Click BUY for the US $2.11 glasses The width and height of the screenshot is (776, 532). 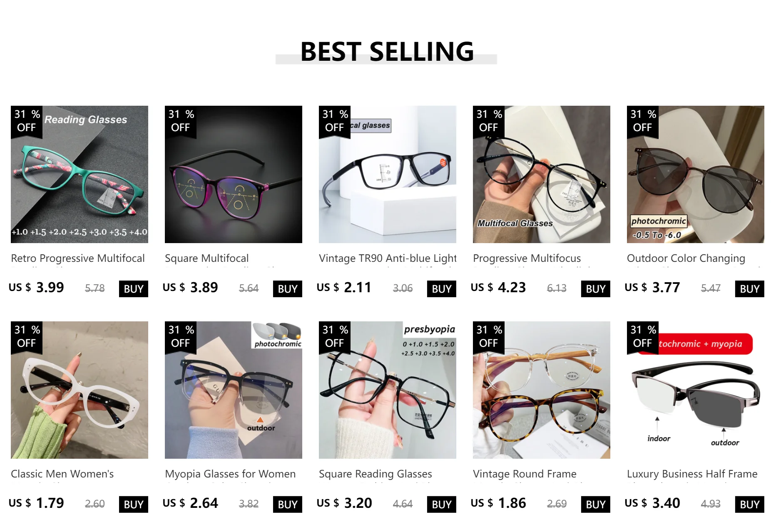[x=442, y=289]
